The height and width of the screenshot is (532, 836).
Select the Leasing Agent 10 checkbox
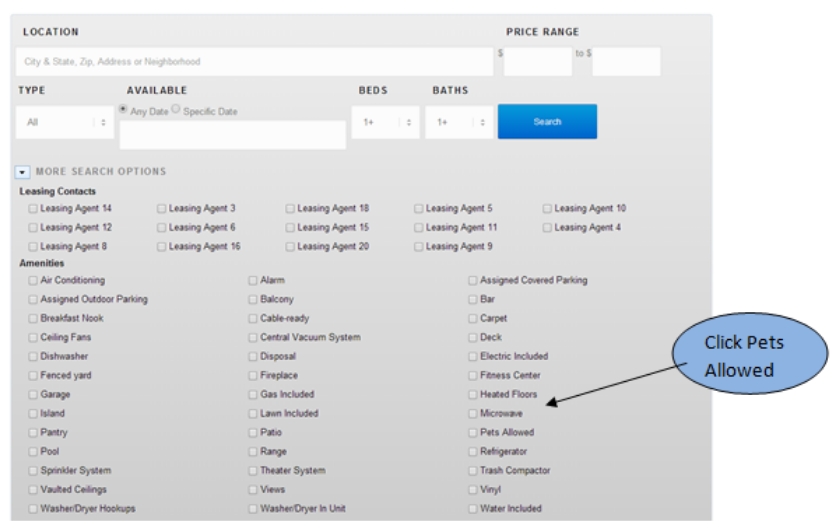(547, 209)
